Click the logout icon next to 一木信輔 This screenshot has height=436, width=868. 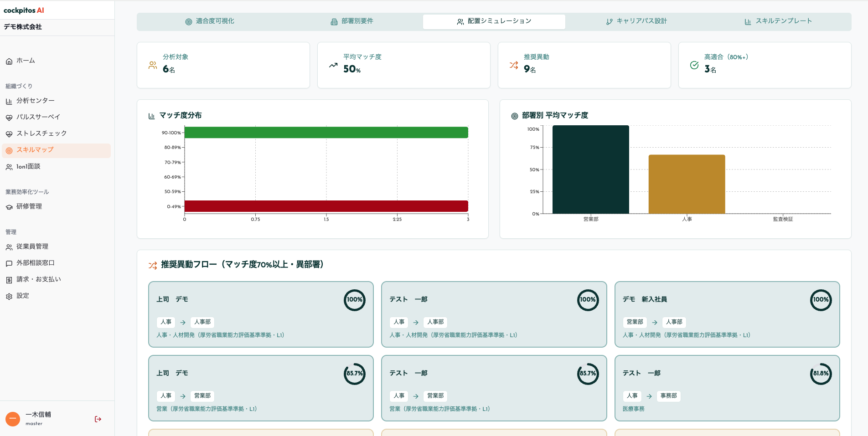(98, 419)
